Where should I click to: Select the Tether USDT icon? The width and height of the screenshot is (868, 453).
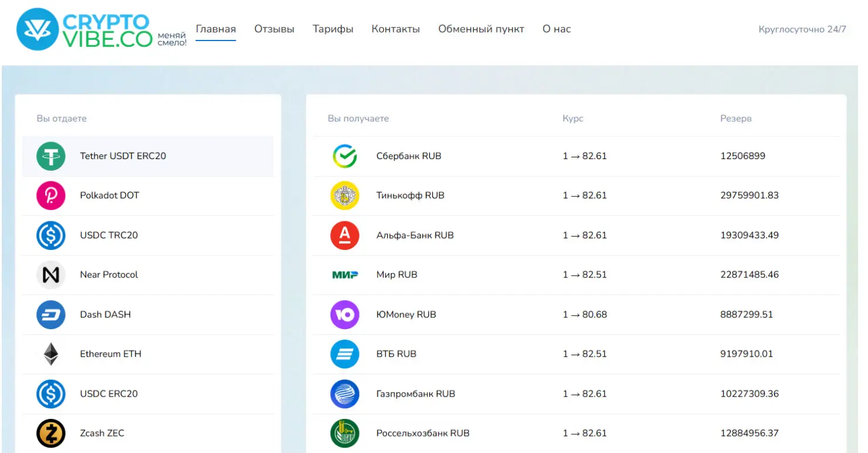(x=51, y=156)
